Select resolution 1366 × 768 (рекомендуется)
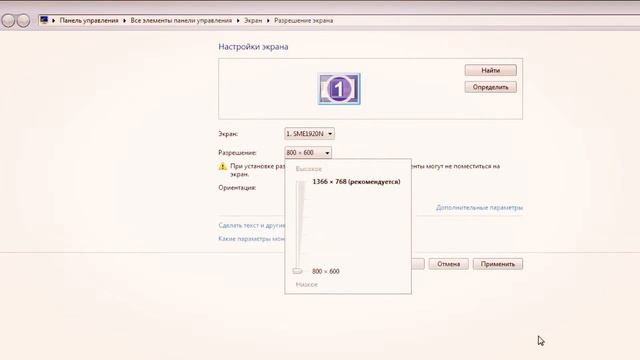Viewport: 640px width, 360px height. click(x=356, y=182)
